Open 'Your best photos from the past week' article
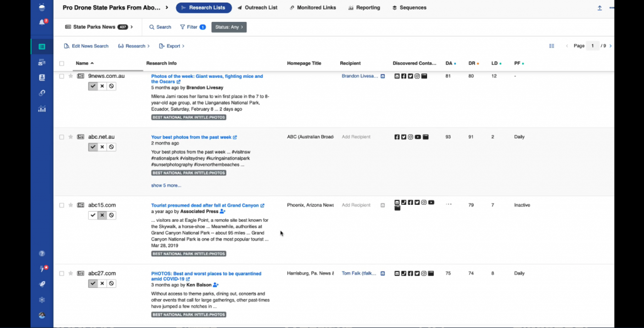Screen dimensions: 644x328 coord(191,137)
